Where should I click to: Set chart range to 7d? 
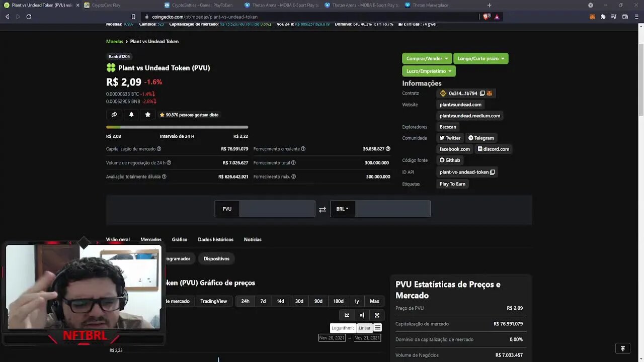pos(263,301)
